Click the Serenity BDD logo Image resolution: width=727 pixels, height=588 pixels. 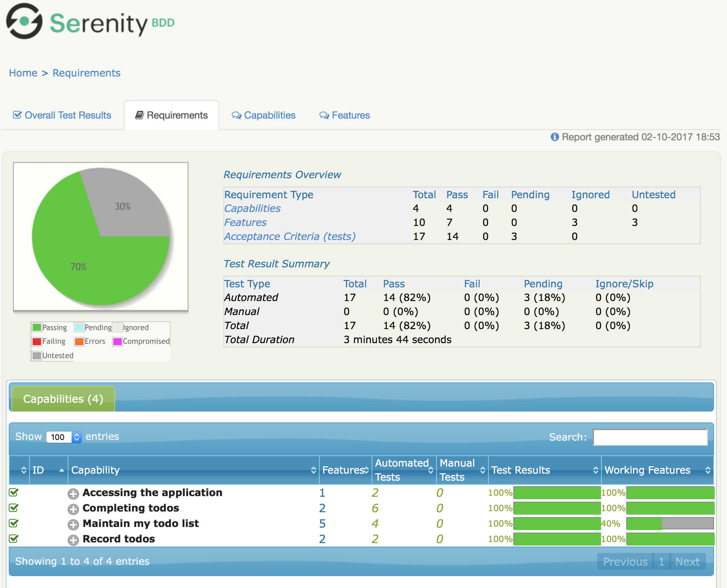[x=90, y=22]
